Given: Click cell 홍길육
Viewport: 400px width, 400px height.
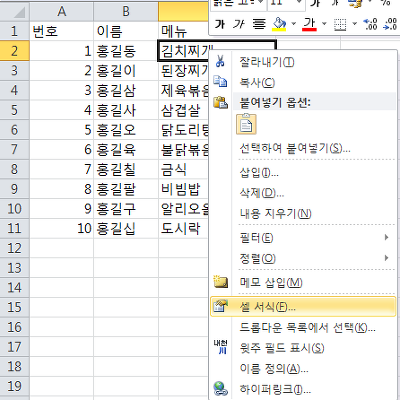Looking at the screenshot, I should 126,149.
